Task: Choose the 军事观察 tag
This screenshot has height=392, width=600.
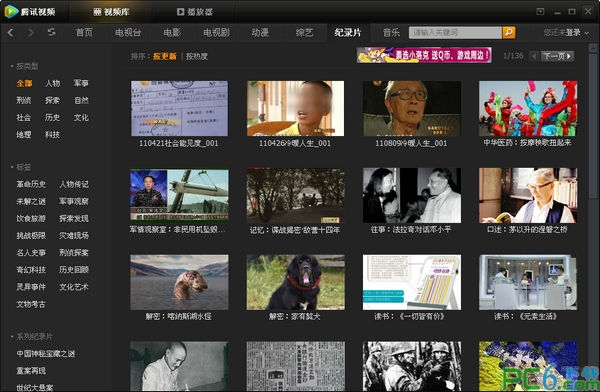Action: tap(74, 201)
